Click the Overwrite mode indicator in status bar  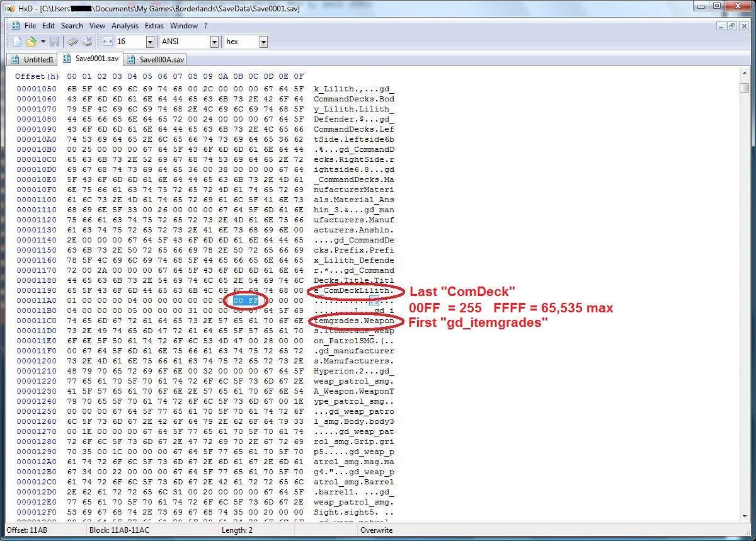376,530
